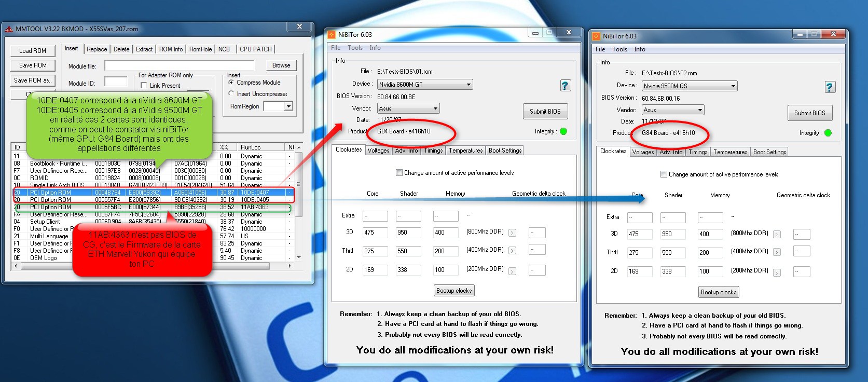Screen dimensions: 868x382
Task: Select Insert Uncompressed radio option
Action: (231, 94)
